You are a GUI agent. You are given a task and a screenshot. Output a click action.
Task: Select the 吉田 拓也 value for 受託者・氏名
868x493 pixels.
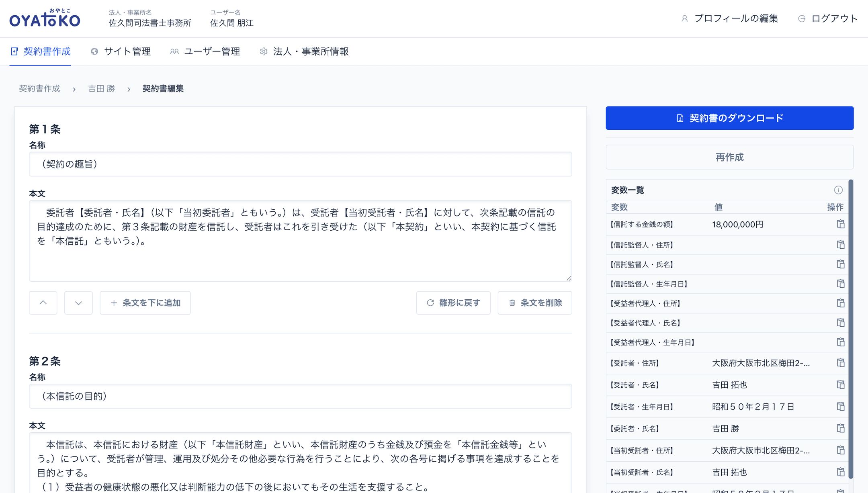coord(729,385)
